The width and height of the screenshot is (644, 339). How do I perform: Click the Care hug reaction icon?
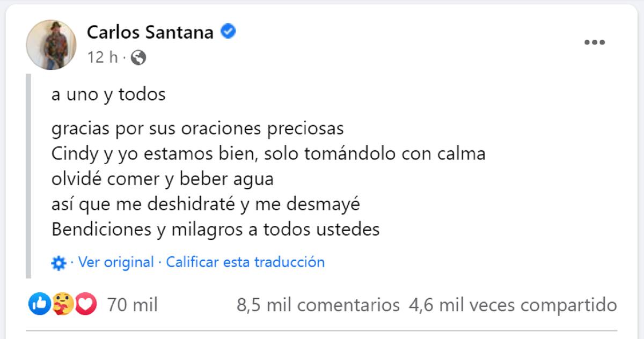(x=63, y=305)
